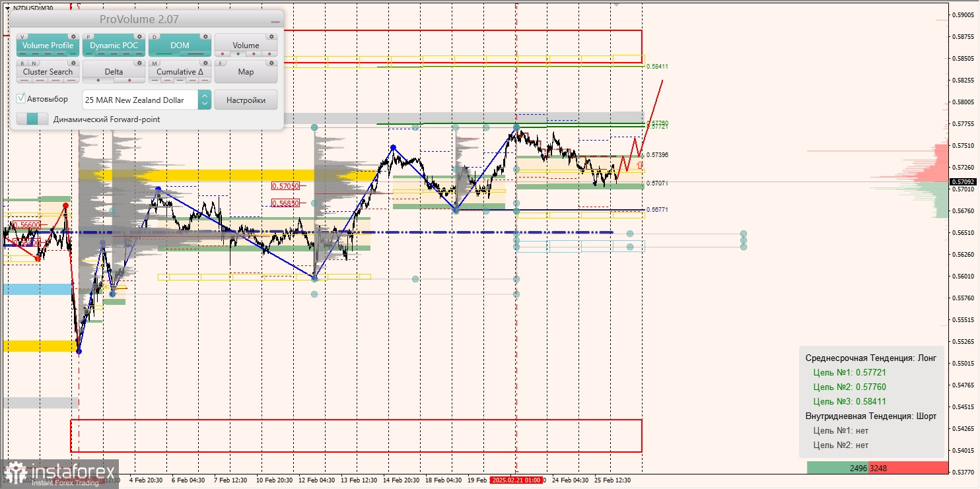Click the Среднесрочная Тенденция: Лонг line
Image resolution: width=980 pixels, height=489 pixels.
pyautogui.click(x=870, y=358)
